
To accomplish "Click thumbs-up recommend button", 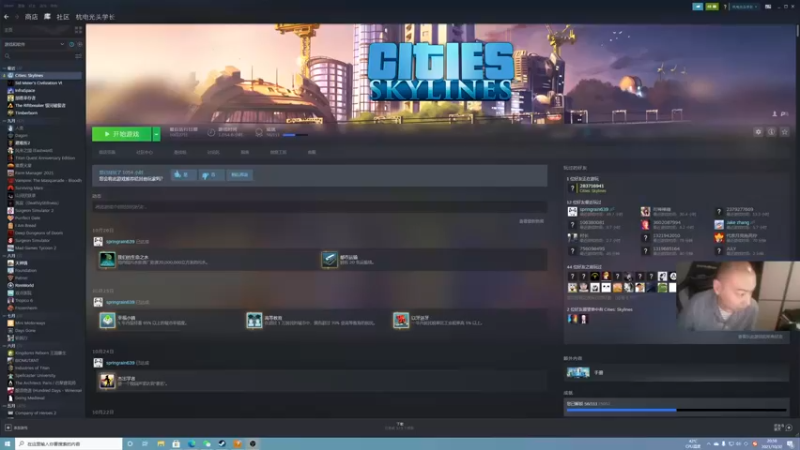I will coord(182,174).
